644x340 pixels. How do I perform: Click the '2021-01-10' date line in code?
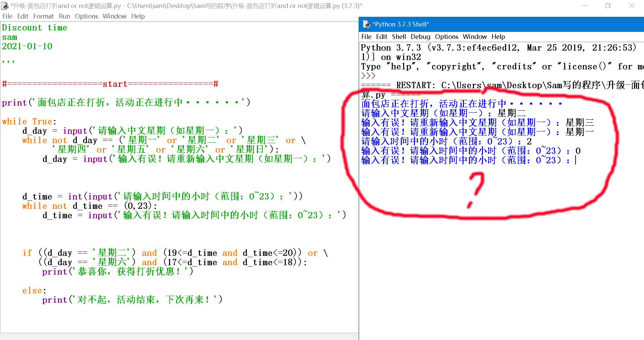click(x=27, y=46)
